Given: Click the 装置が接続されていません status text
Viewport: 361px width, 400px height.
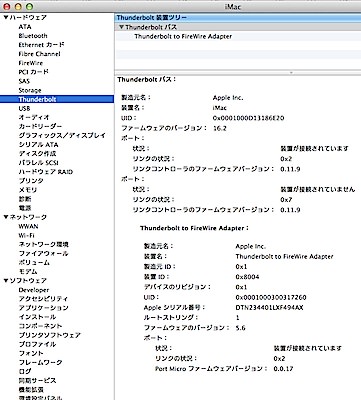Looking at the screenshot, I should pos(318,189).
